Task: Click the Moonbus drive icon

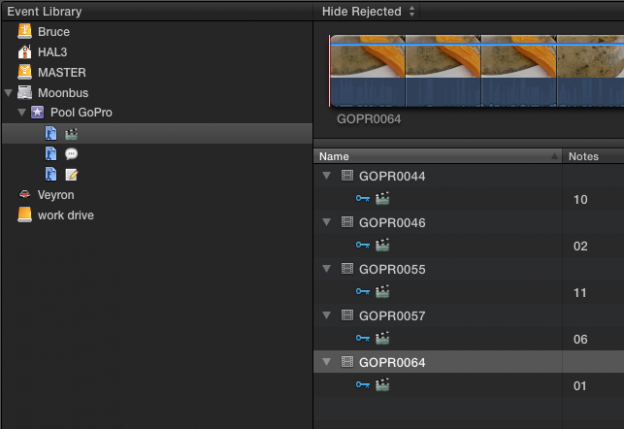Action: [x=25, y=92]
